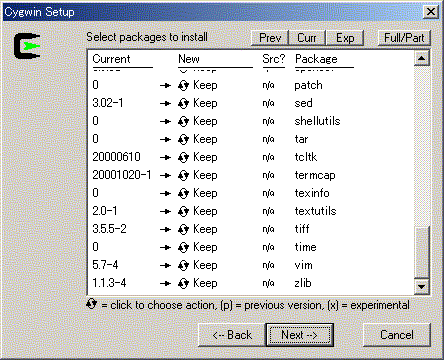The image size is (444, 360).
Task: Click the action icon for sed
Action: (183, 104)
